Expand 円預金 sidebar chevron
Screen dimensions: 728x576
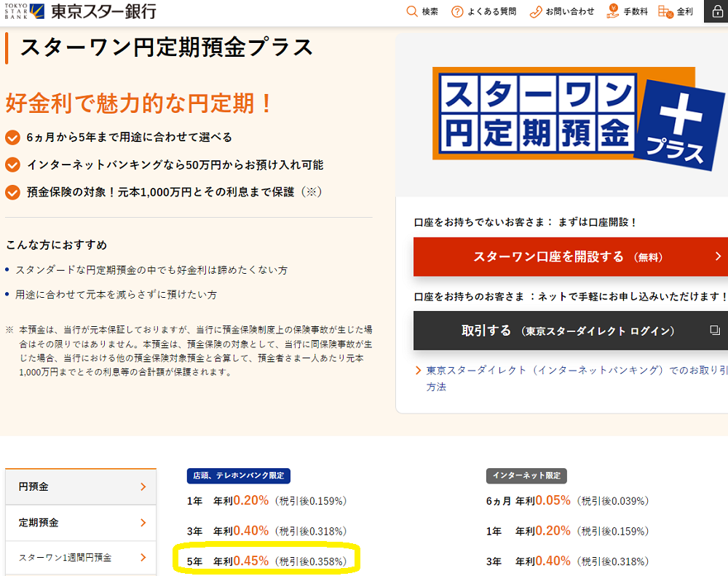coord(143,486)
